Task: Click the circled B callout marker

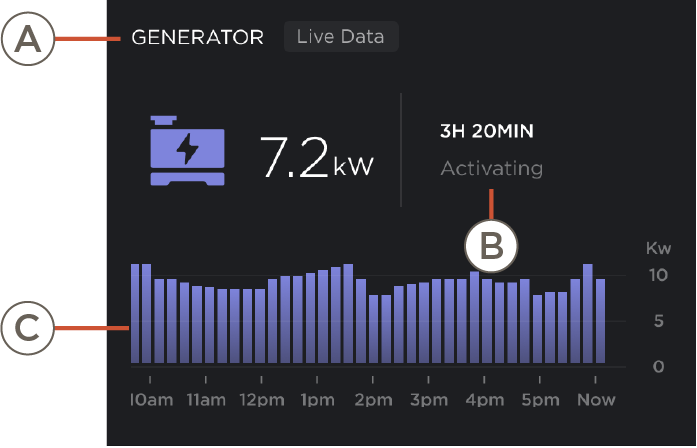Action: (491, 244)
